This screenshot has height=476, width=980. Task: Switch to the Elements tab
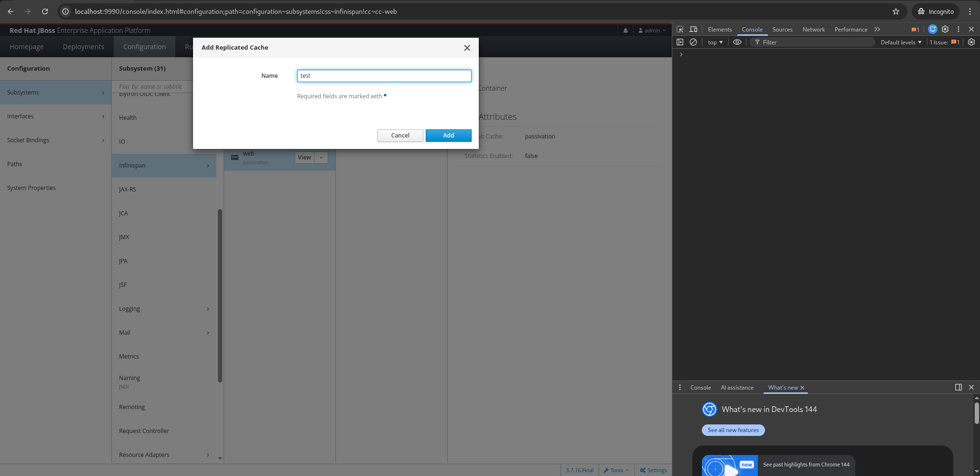(x=720, y=30)
